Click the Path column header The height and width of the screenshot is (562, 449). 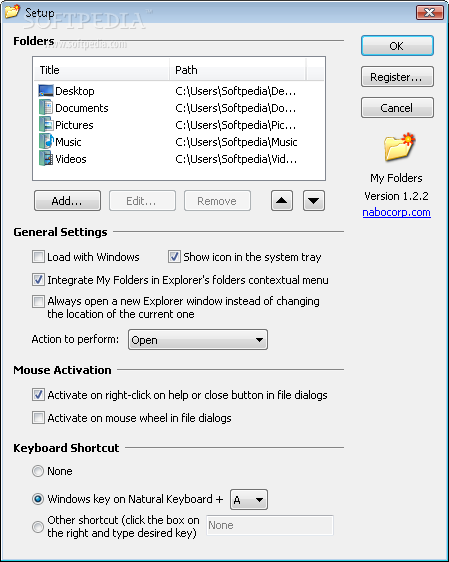pos(238,70)
